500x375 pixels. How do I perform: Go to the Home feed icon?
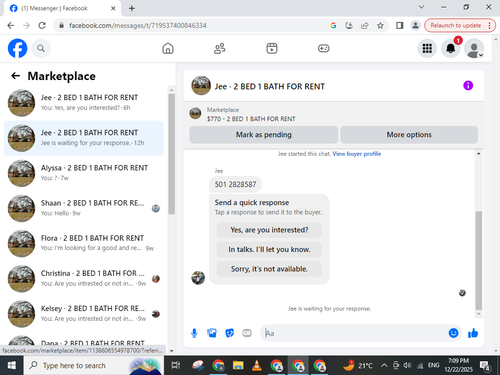168,49
